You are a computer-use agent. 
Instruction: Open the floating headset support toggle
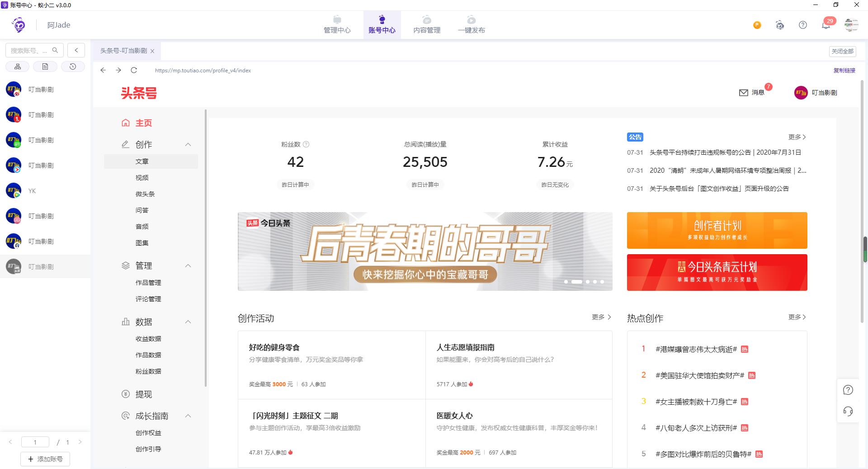pos(849,412)
